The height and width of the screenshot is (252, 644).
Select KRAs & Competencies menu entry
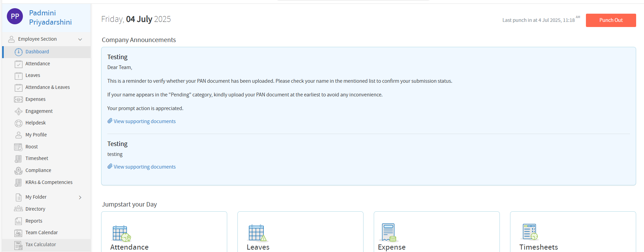(49, 182)
